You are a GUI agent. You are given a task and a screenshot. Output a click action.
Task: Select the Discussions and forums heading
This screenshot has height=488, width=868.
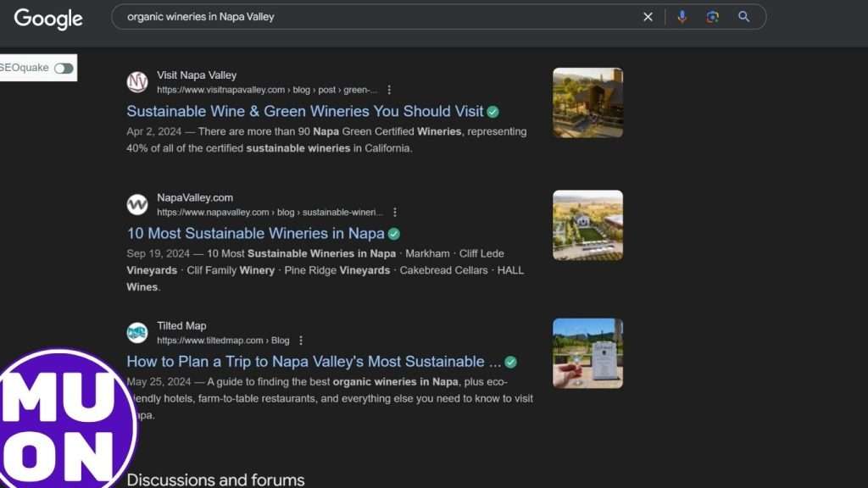tap(215, 480)
